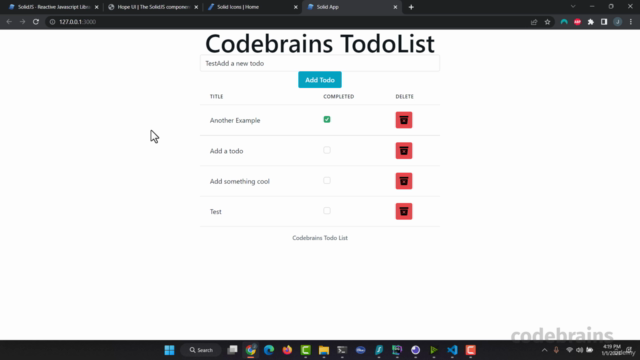Open the Extensions puzzle menu
This screenshot has height=360, width=640.
pos(591,22)
